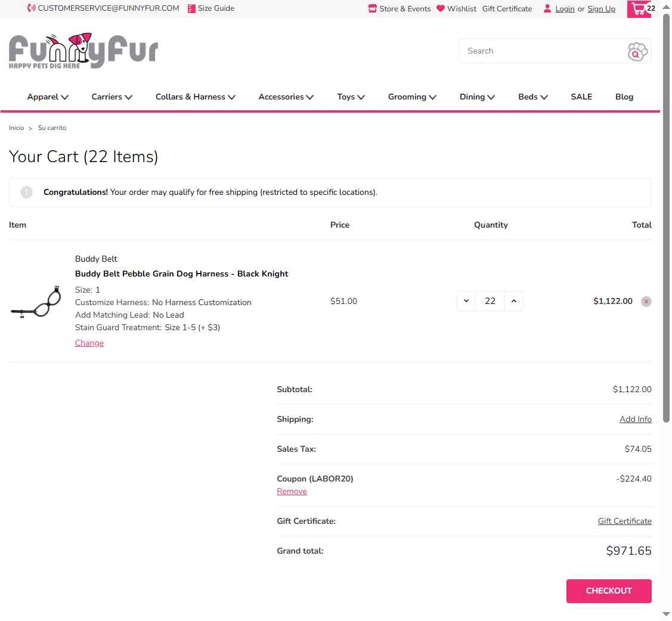This screenshot has height=621, width=672.
Task: Expand the Collars & Harness menu
Action: (196, 97)
